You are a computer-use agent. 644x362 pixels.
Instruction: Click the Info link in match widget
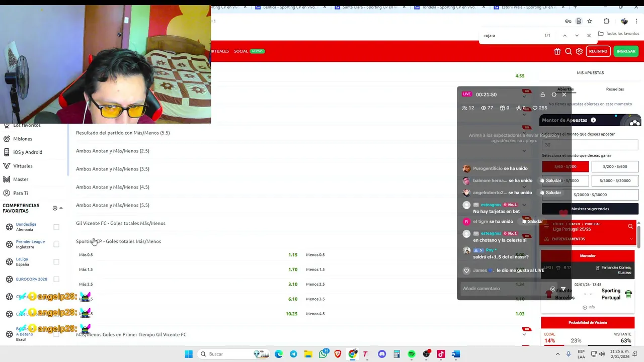[x=588, y=307]
